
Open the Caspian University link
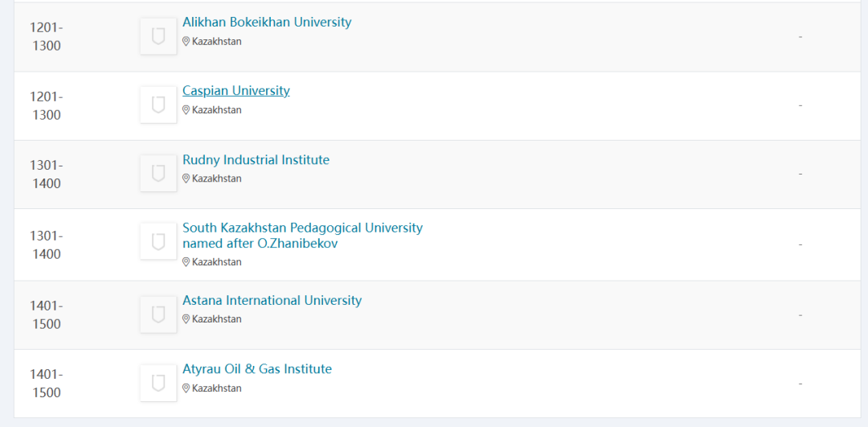(236, 91)
